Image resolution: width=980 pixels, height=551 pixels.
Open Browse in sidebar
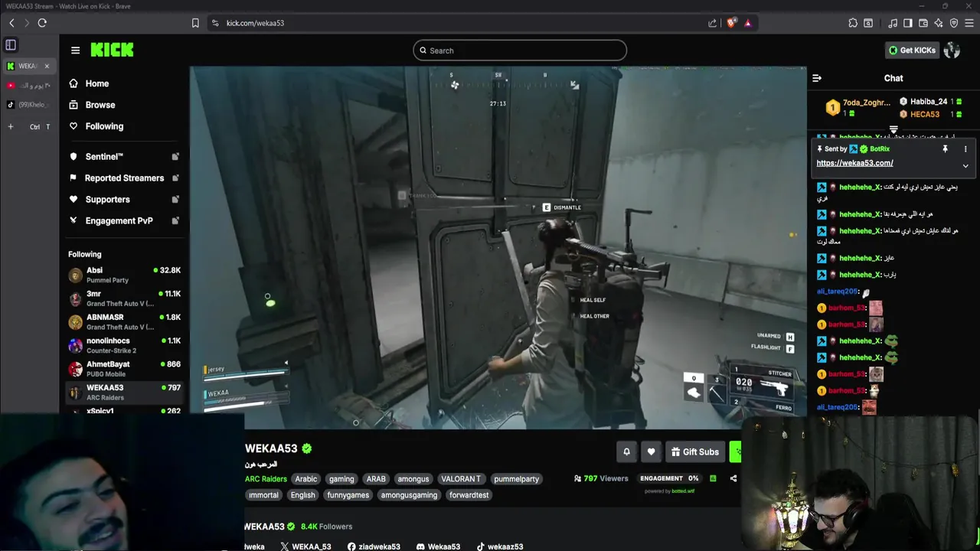pos(100,105)
